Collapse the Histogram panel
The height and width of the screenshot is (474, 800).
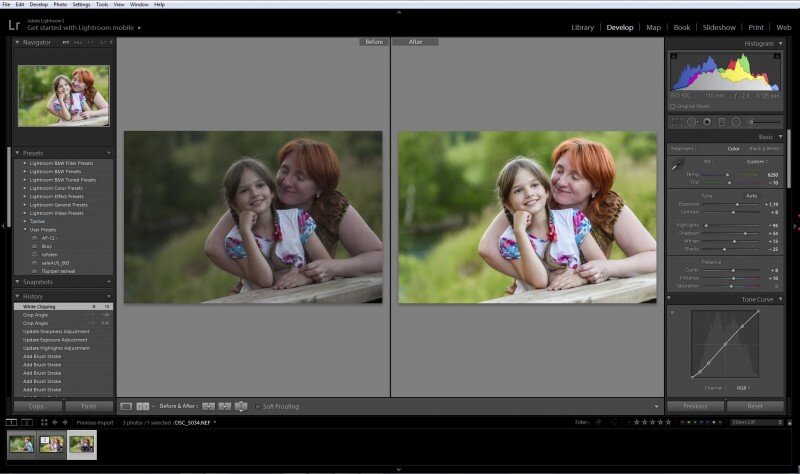coord(780,43)
